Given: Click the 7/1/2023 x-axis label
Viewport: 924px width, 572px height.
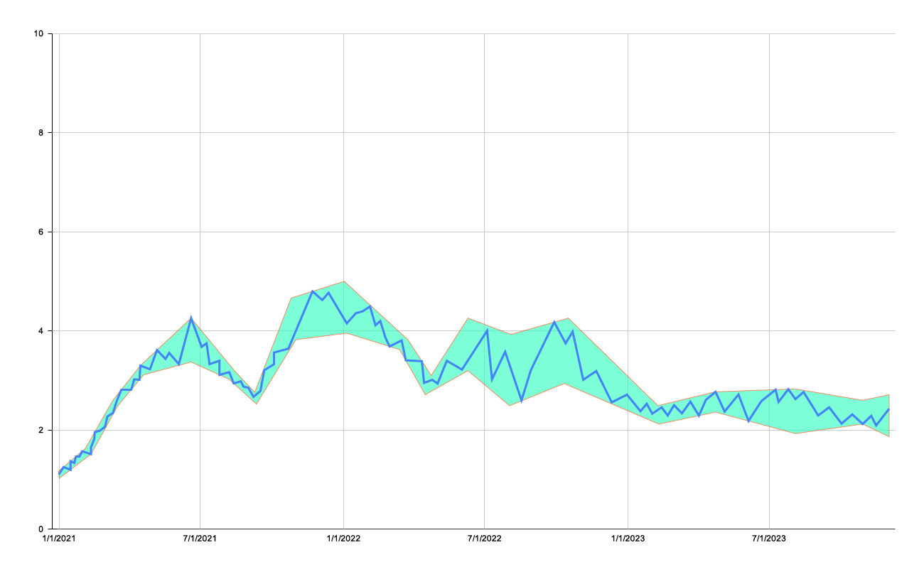Looking at the screenshot, I should (769, 539).
